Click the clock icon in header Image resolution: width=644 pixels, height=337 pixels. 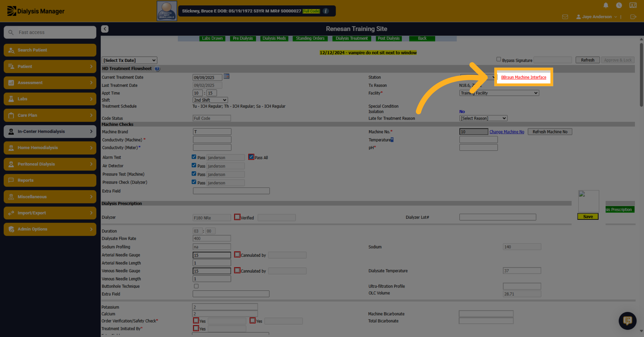coord(619,5)
